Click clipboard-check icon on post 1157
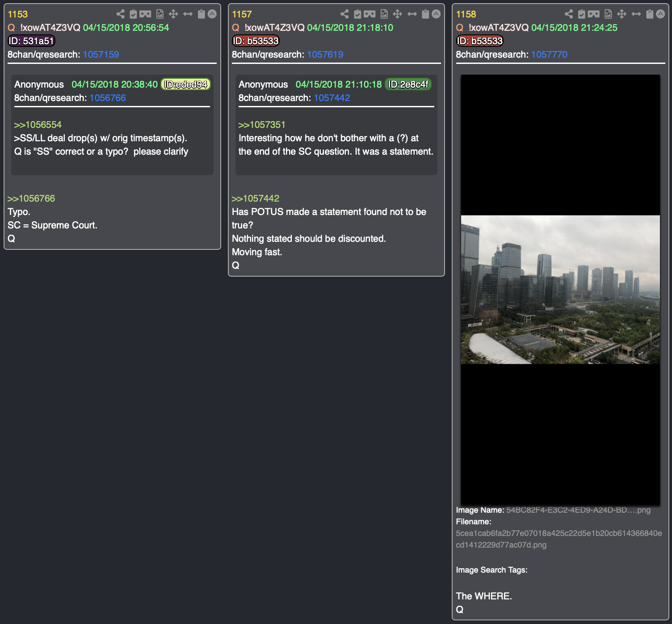The height and width of the screenshot is (624, 672). [357, 14]
